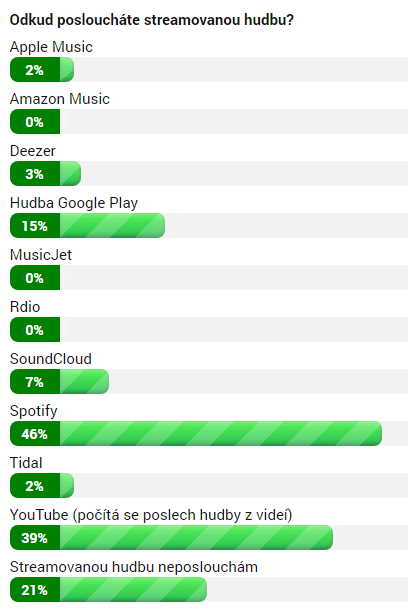Click the Hudba Google Play label

click(x=74, y=203)
